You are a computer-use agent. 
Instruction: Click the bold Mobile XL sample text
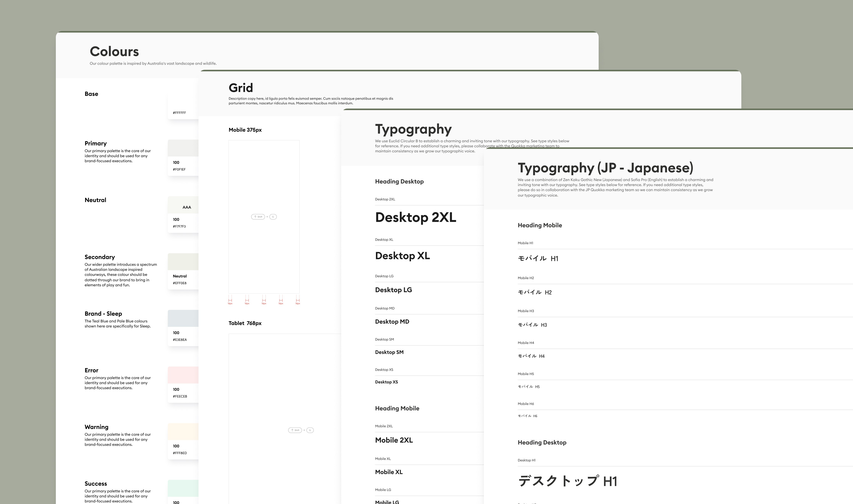(389, 472)
